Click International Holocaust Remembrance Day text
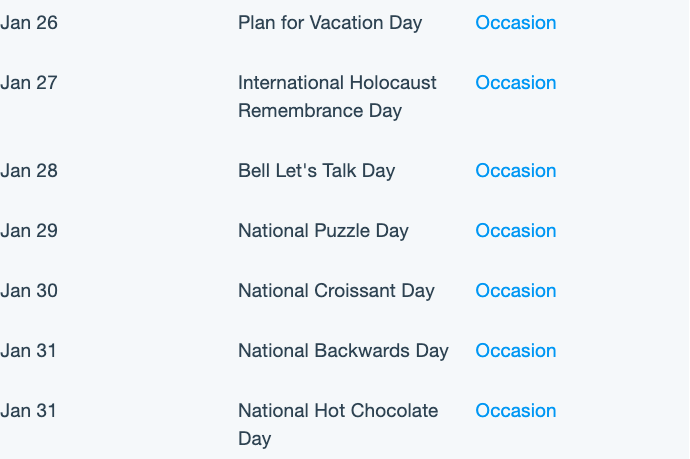Image resolution: width=690 pixels, height=459 pixels. tap(338, 97)
